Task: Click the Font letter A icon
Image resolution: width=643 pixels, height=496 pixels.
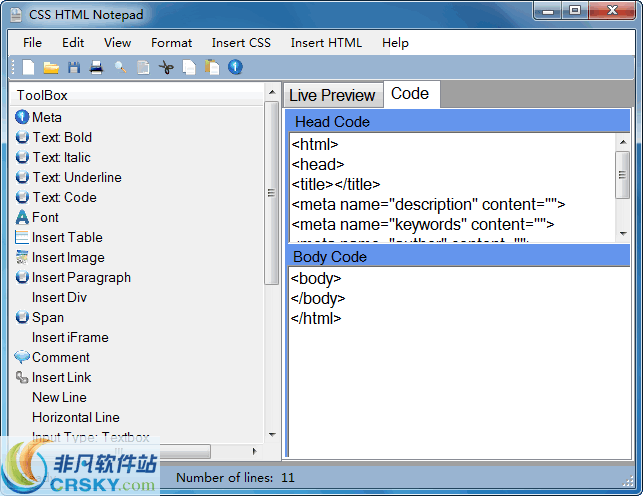Action: click(x=22, y=217)
